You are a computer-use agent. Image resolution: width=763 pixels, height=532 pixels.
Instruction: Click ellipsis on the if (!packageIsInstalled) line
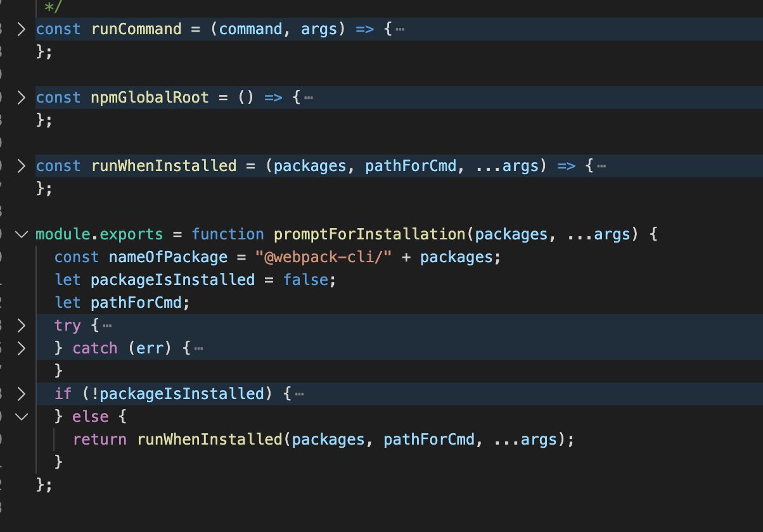(299, 394)
